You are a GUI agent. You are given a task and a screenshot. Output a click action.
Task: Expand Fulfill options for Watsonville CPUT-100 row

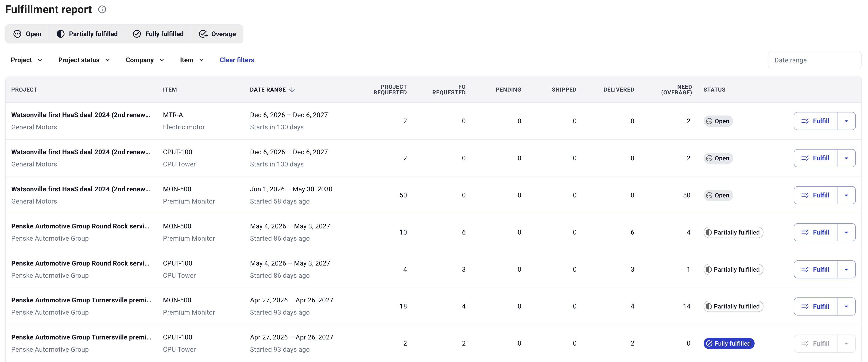click(x=846, y=158)
